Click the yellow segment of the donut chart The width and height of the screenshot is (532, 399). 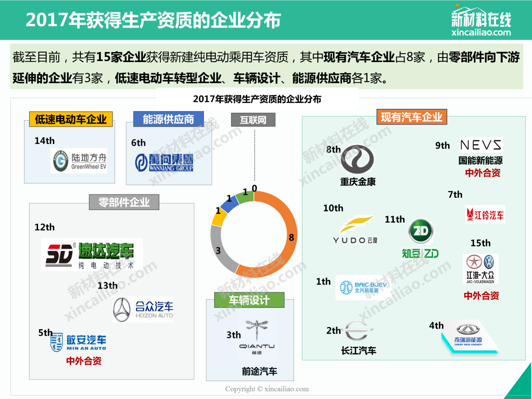[219, 216]
